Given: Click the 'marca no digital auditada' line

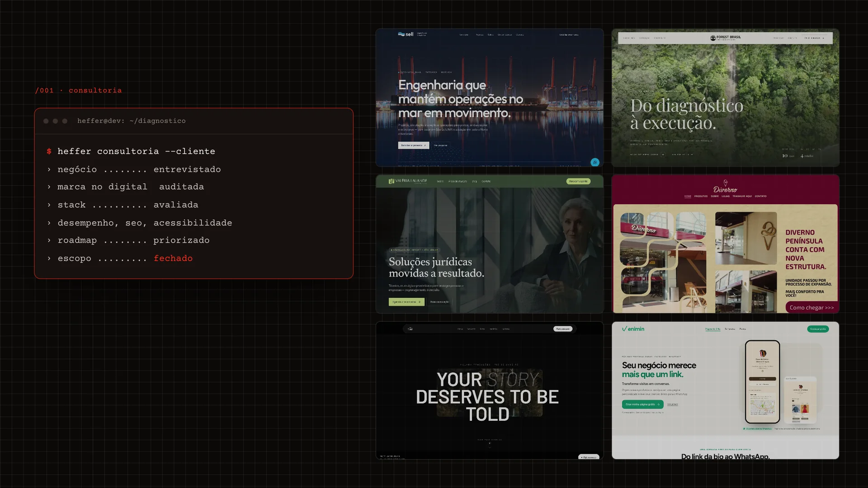Looking at the screenshot, I should pyautogui.click(x=125, y=187).
